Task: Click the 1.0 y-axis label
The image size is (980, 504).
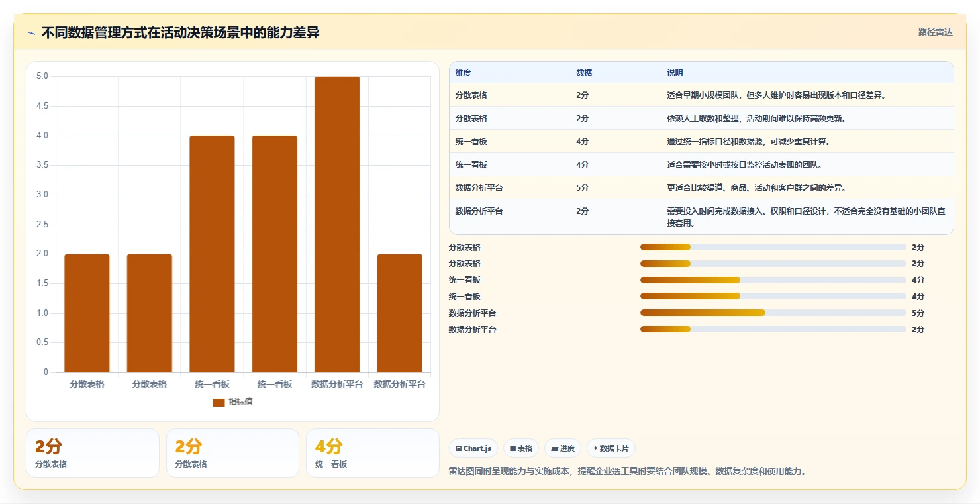Action: pyautogui.click(x=42, y=313)
